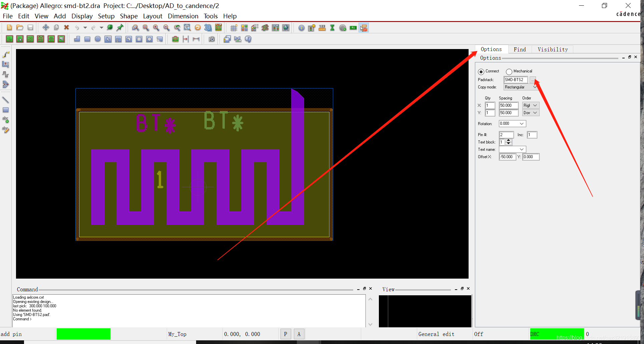644x344 pixels.
Task: Click the Padstack browse ... button
Action: (533, 80)
